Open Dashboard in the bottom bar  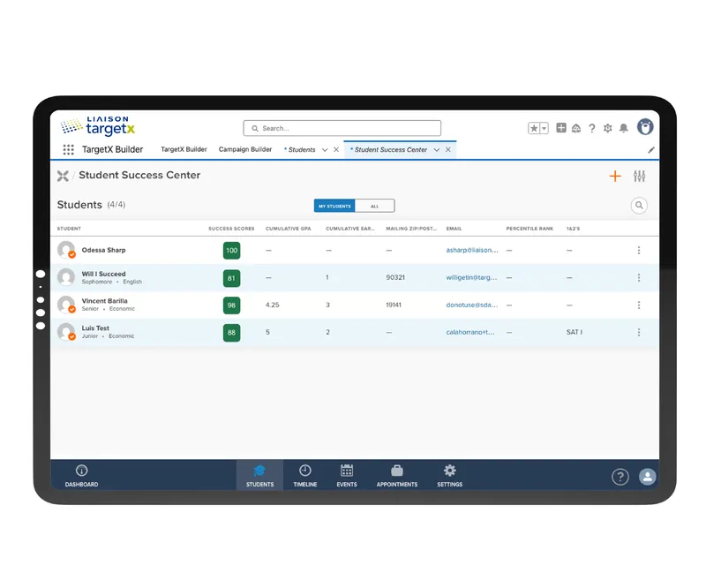pos(81,475)
